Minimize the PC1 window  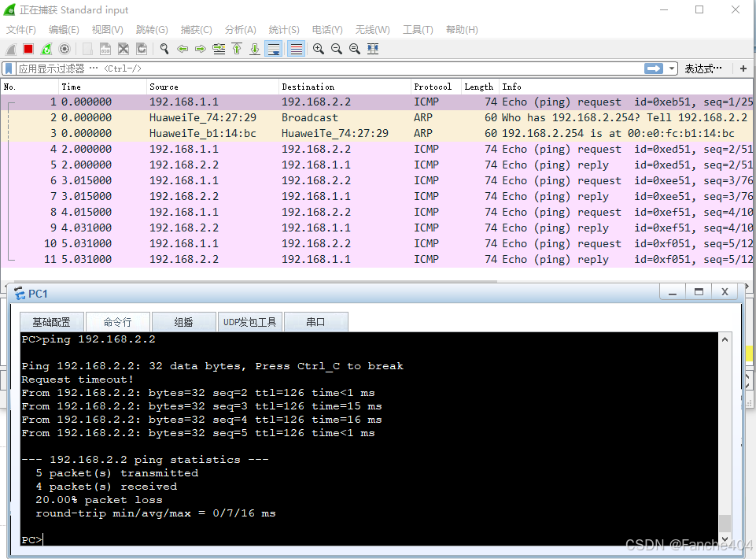[x=673, y=292]
